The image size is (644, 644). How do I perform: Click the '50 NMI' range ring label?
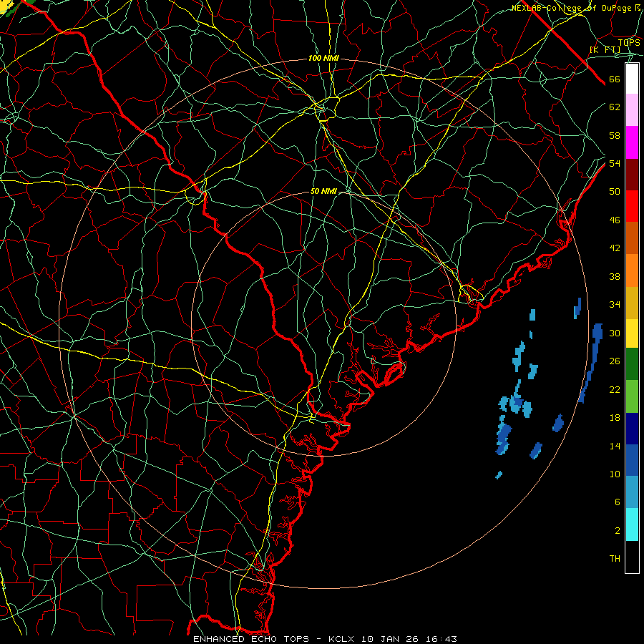(x=323, y=191)
